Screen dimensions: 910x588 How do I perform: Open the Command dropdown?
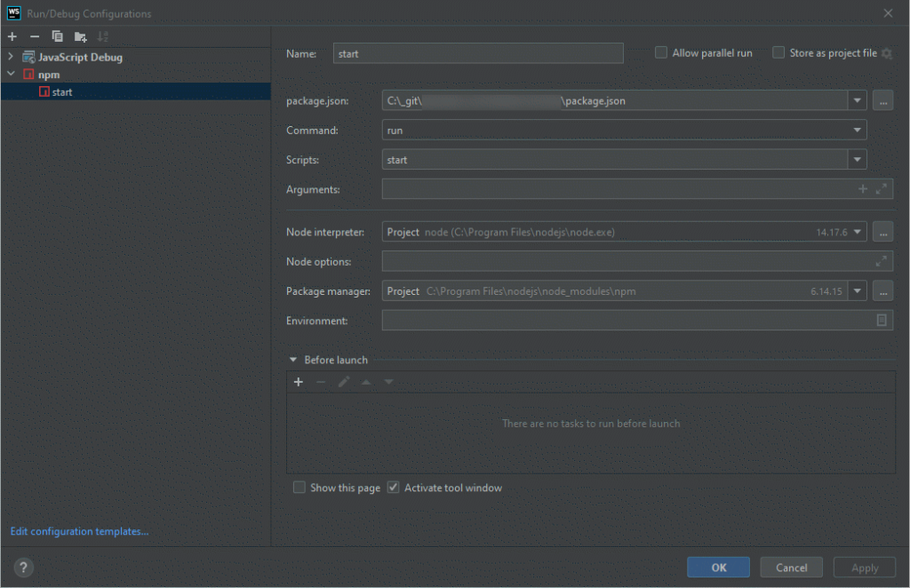click(x=858, y=130)
